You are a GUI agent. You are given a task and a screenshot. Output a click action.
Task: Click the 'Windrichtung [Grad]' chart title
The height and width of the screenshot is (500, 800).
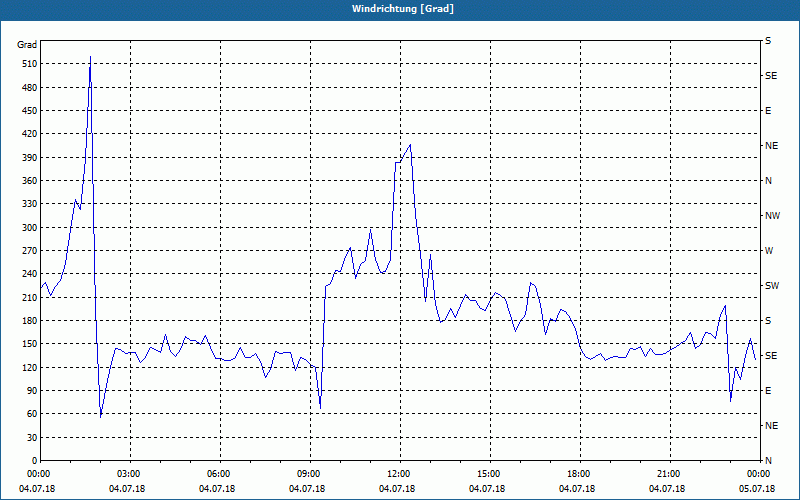point(403,9)
